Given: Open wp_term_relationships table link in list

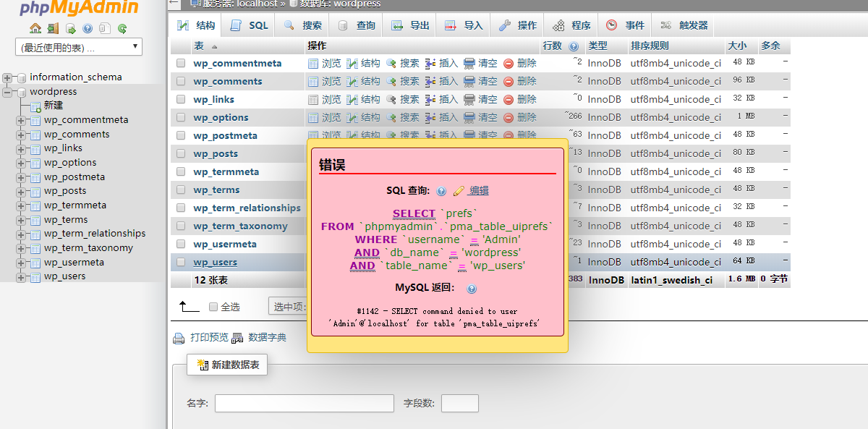Looking at the screenshot, I should click(247, 208).
